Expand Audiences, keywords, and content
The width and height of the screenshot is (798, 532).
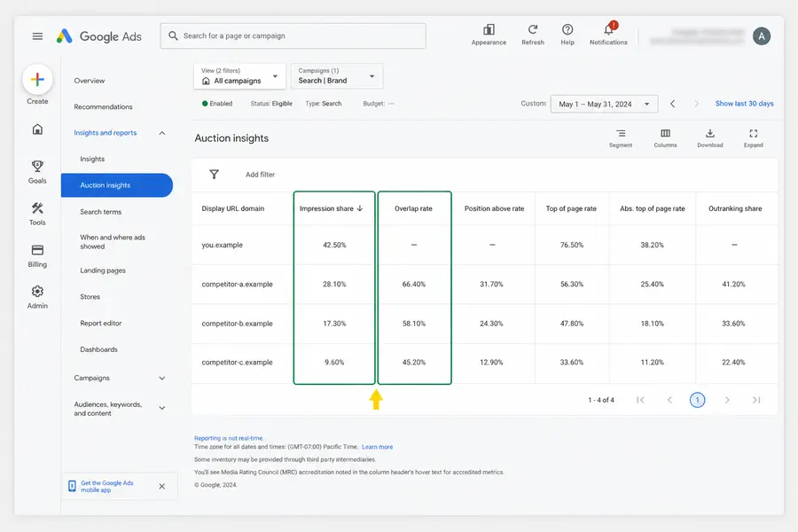click(x=162, y=408)
